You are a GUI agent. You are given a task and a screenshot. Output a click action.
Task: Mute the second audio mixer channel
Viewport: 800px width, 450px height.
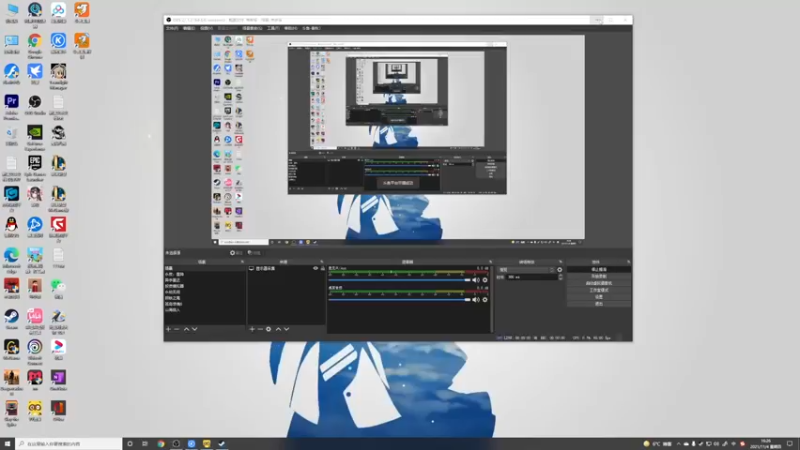click(476, 300)
